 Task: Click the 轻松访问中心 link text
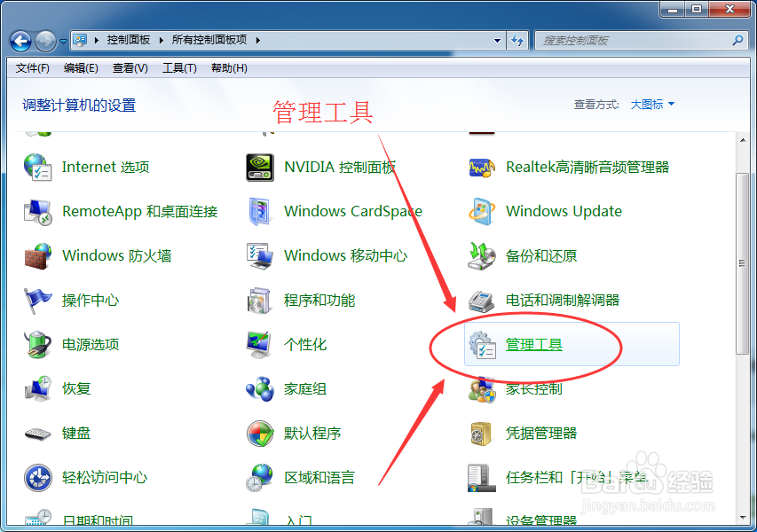click(x=105, y=478)
